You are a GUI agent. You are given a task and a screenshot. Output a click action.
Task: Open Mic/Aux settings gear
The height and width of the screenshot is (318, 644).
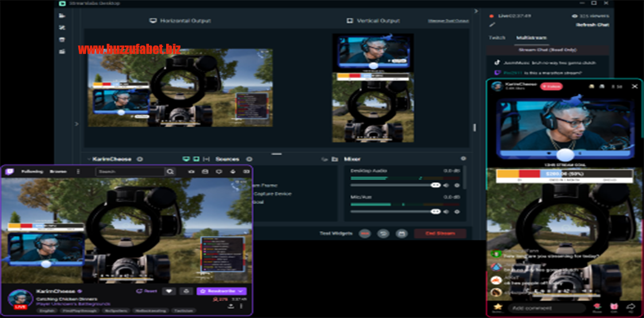point(457,212)
